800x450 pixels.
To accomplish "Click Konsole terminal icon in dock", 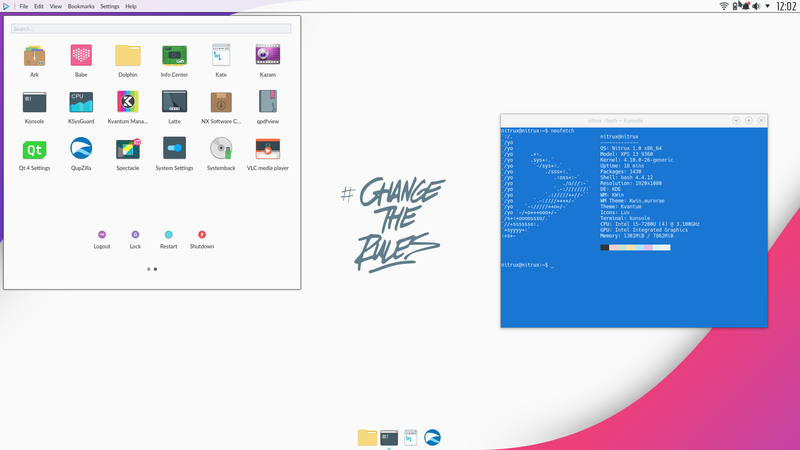I will coord(389,438).
